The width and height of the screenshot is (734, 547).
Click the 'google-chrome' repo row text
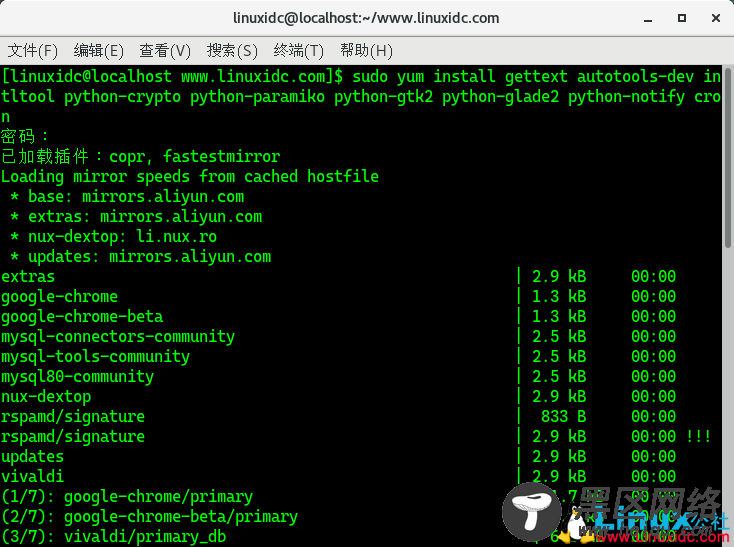tap(59, 297)
